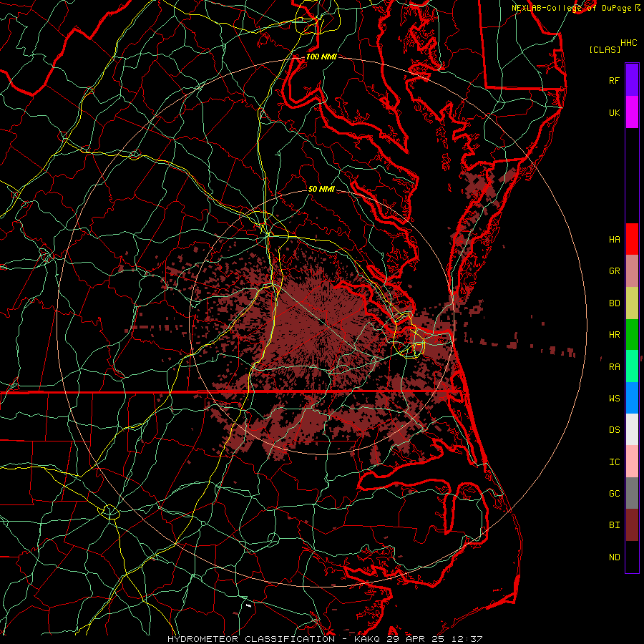Viewport: 644px width, 644px height.
Task: Select the IC light pink legend swatch
Action: click(632, 462)
